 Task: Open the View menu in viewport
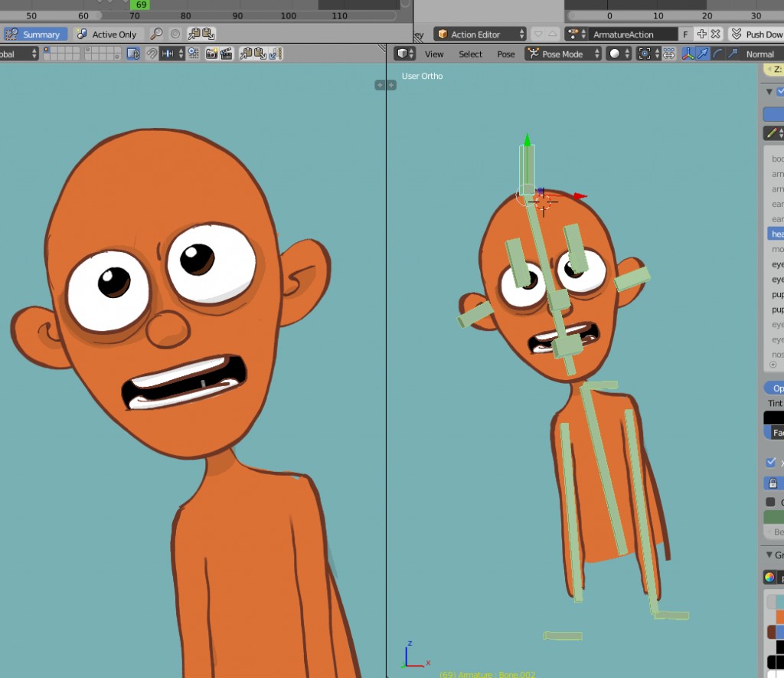(x=433, y=54)
